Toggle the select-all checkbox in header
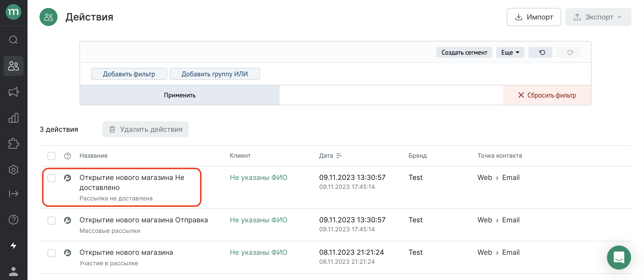644x280 pixels. point(51,156)
